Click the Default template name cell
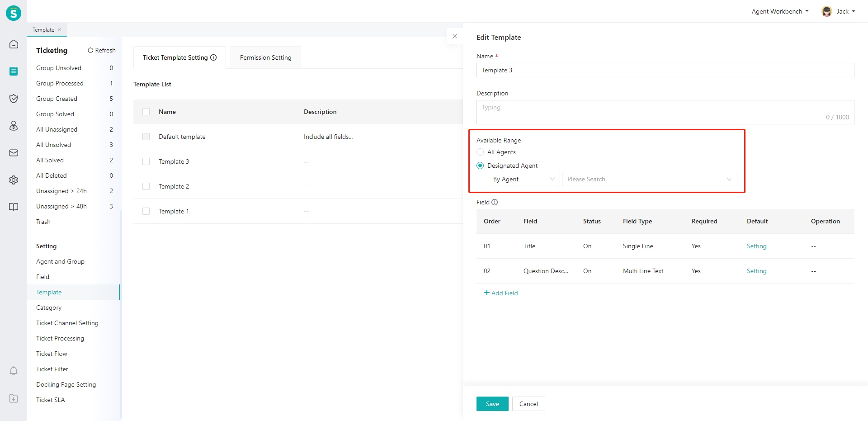The width and height of the screenshot is (868, 421). pos(182,137)
